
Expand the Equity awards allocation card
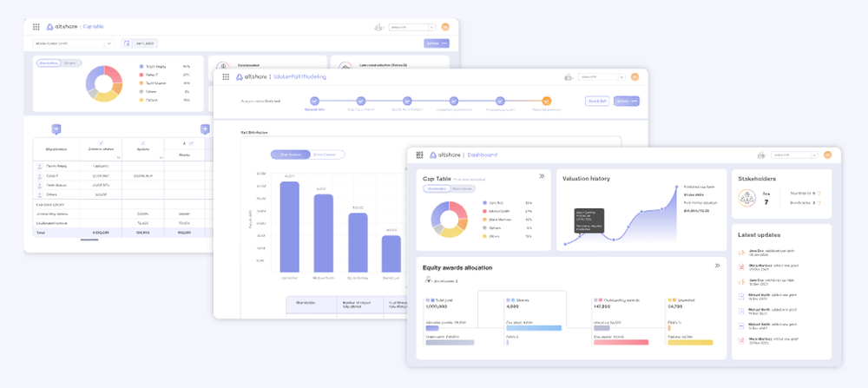[717, 266]
